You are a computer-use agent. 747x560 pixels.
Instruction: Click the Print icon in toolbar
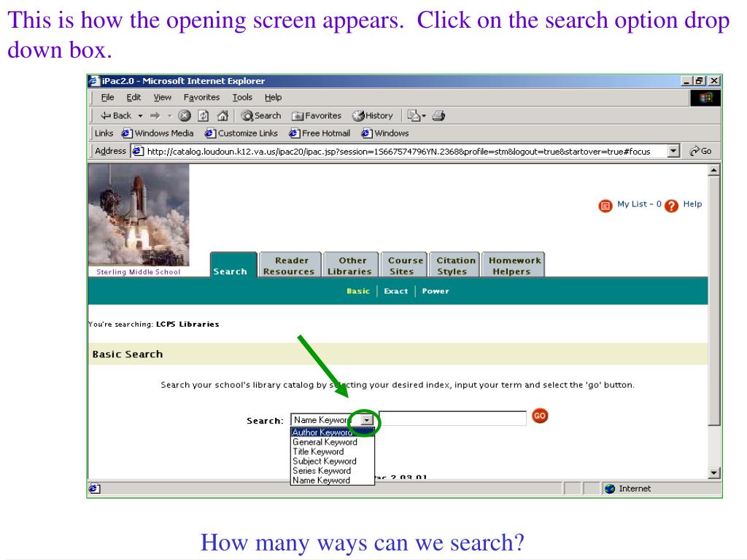tap(438, 116)
